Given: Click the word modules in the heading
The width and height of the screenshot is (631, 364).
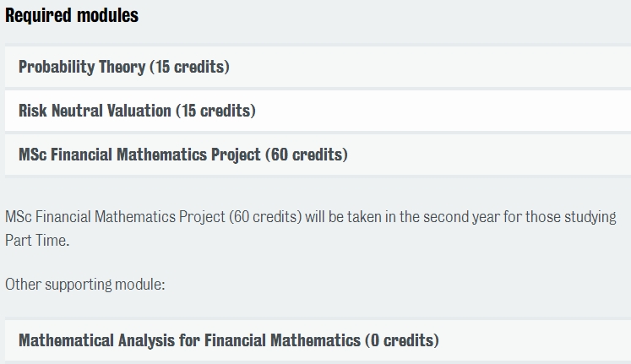Looking at the screenshot, I should coord(108,15).
